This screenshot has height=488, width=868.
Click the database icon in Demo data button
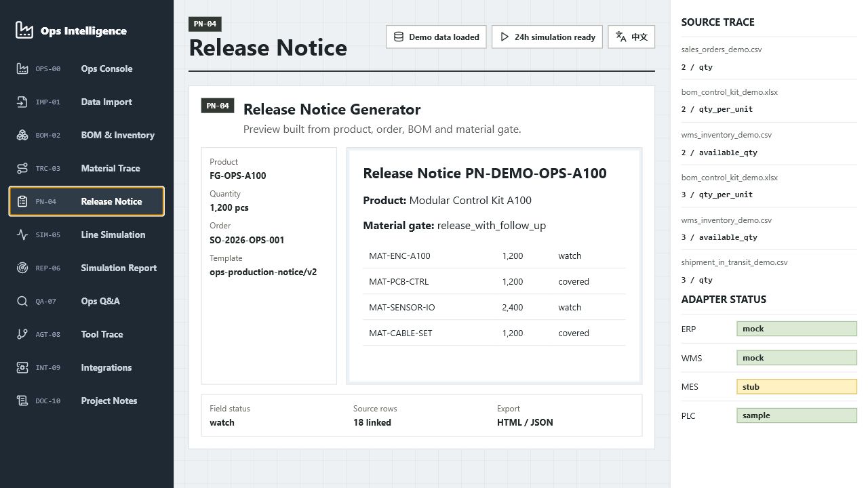(x=399, y=37)
